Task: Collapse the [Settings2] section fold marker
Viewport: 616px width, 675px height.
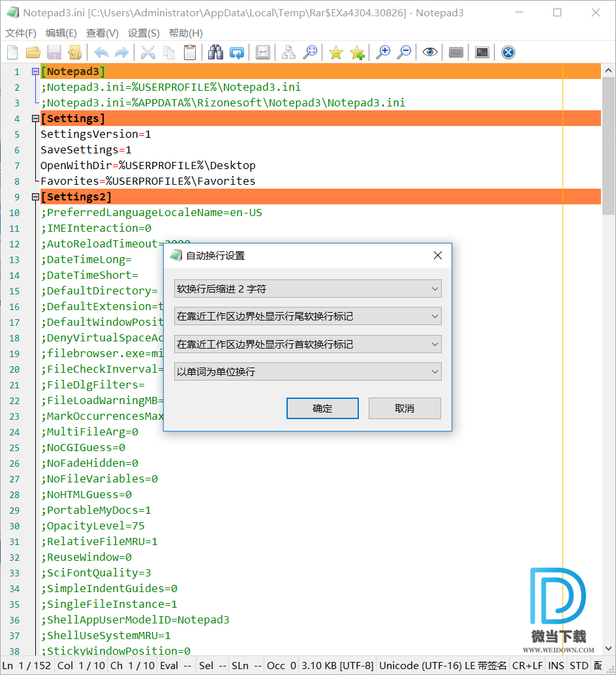Action: 35,197
